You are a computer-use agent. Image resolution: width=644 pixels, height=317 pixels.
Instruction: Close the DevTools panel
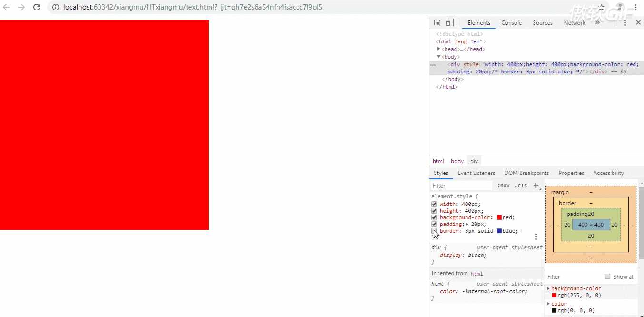pyautogui.click(x=638, y=22)
